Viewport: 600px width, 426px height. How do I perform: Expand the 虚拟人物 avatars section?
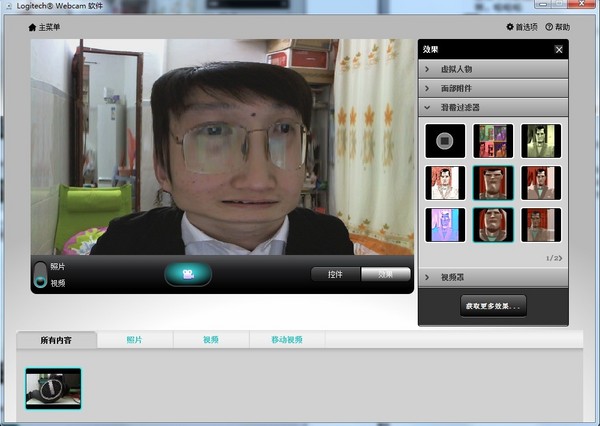click(493, 69)
